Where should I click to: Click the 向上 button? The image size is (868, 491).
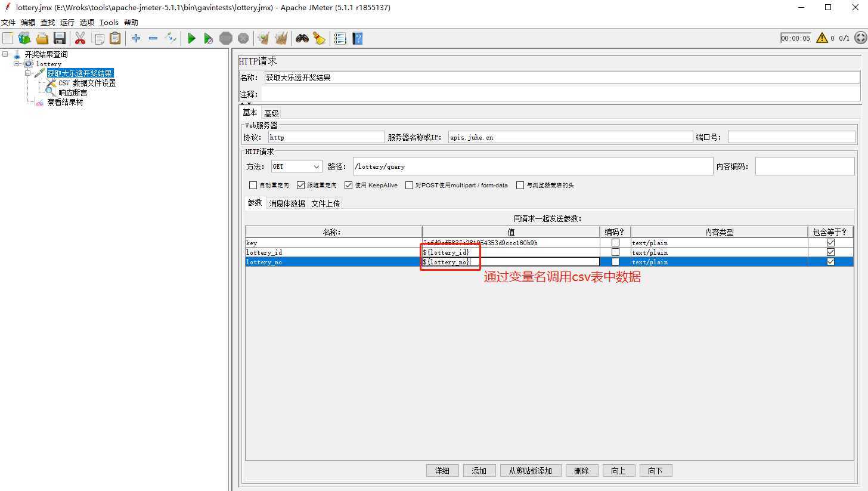tap(619, 471)
